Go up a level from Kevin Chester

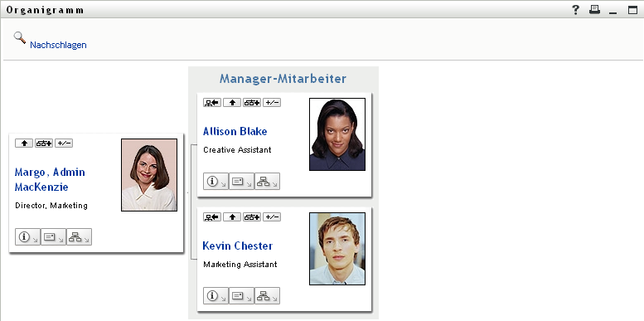pyautogui.click(x=231, y=217)
